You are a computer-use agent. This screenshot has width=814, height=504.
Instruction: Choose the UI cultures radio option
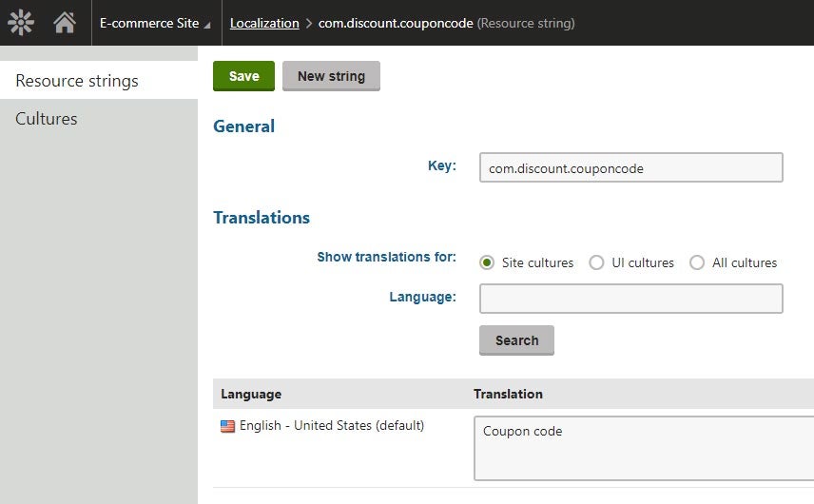[596, 262]
